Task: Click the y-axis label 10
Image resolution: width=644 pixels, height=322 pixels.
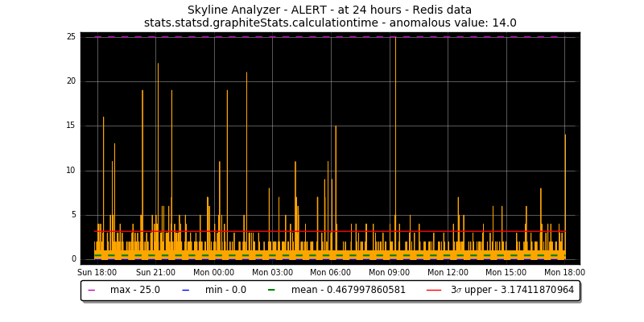Action: [72, 171]
